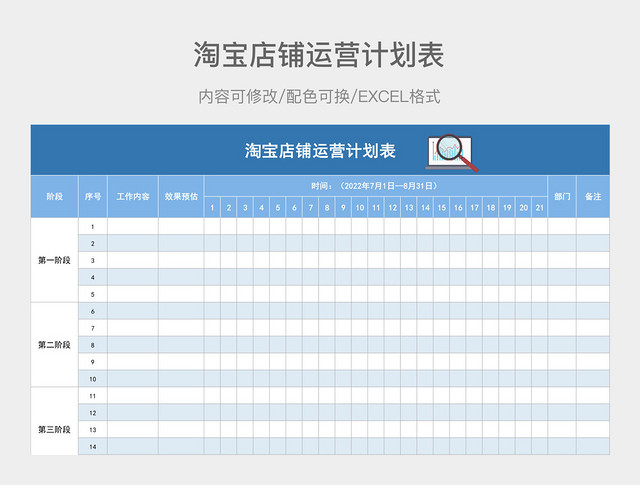Click serial number cell 2 in 序号 column
The width and height of the screenshot is (640, 485).
93,243
